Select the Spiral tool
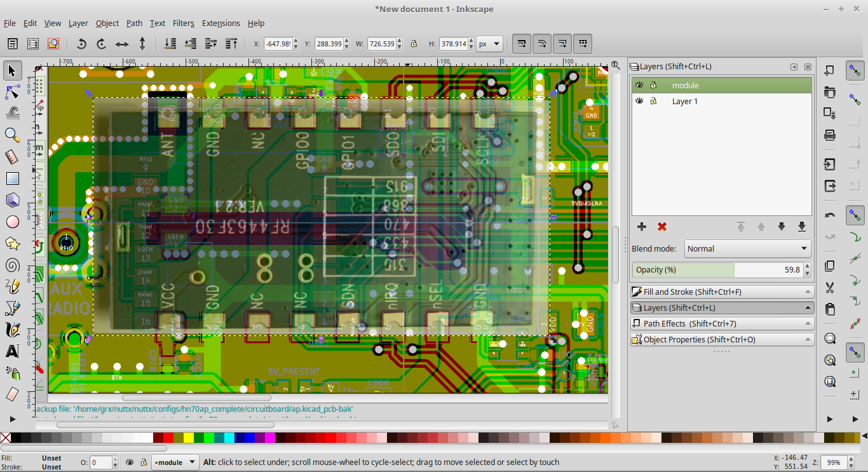 pos(12,265)
